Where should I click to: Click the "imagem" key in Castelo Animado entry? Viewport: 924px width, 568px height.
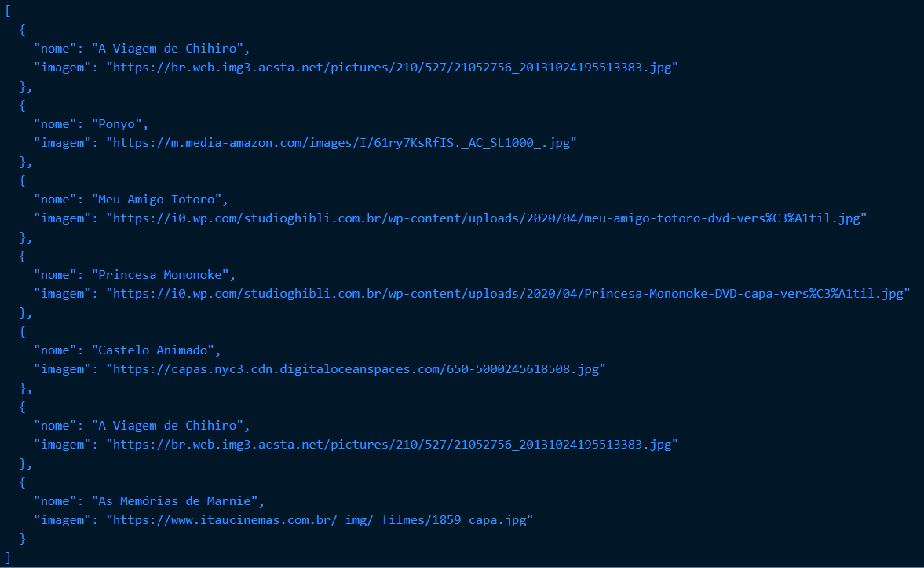pos(62,369)
